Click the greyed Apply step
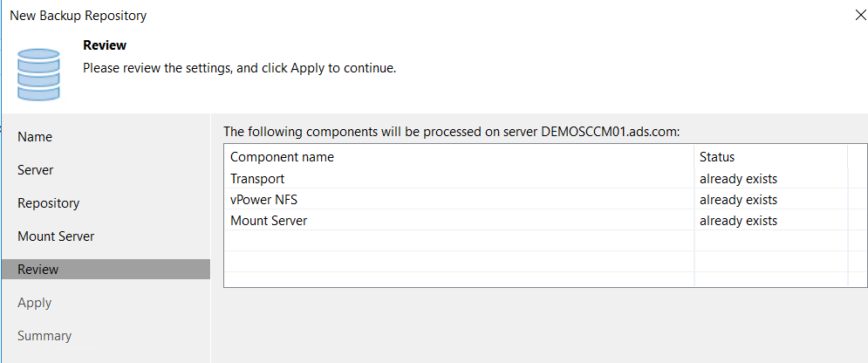 (34, 303)
